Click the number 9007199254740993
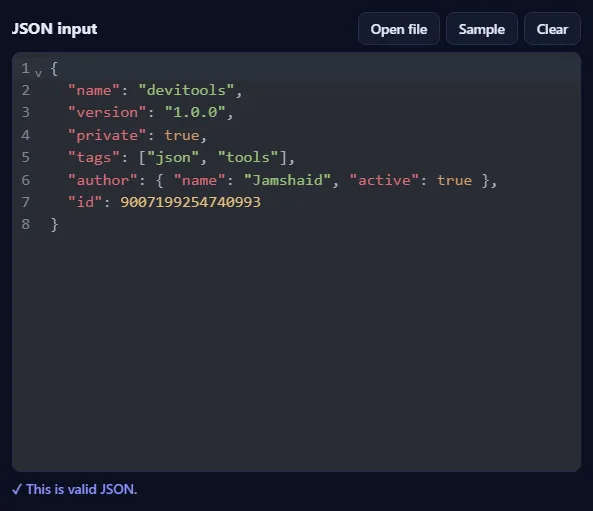The width and height of the screenshot is (593, 511). (x=191, y=202)
